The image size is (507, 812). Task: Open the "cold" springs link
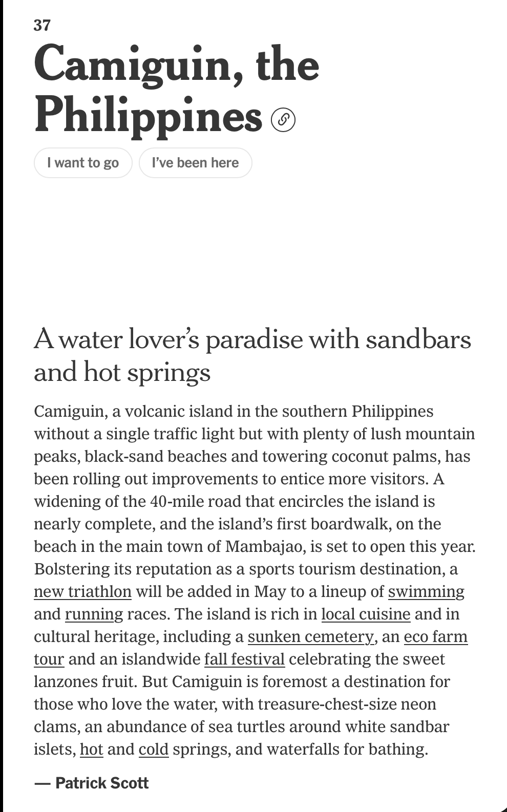coord(154,749)
